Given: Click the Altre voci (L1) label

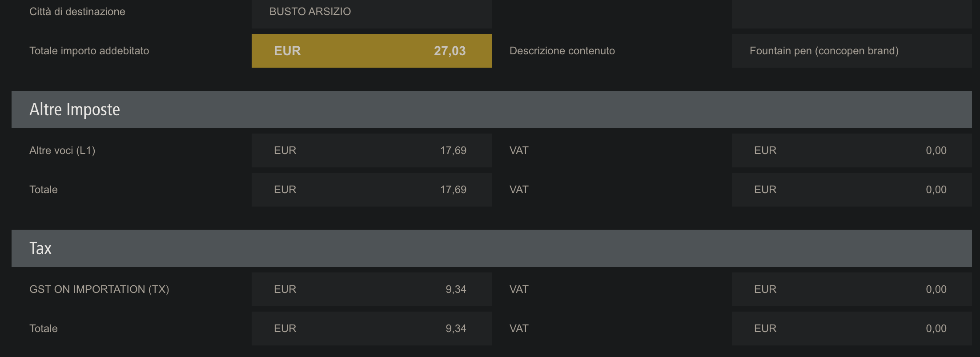Looking at the screenshot, I should (62, 150).
